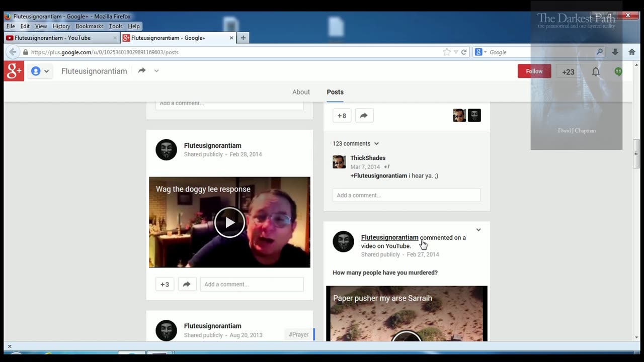This screenshot has height=362, width=644.
Task: Open the Firefox downloads arrow icon
Action: coord(615,52)
